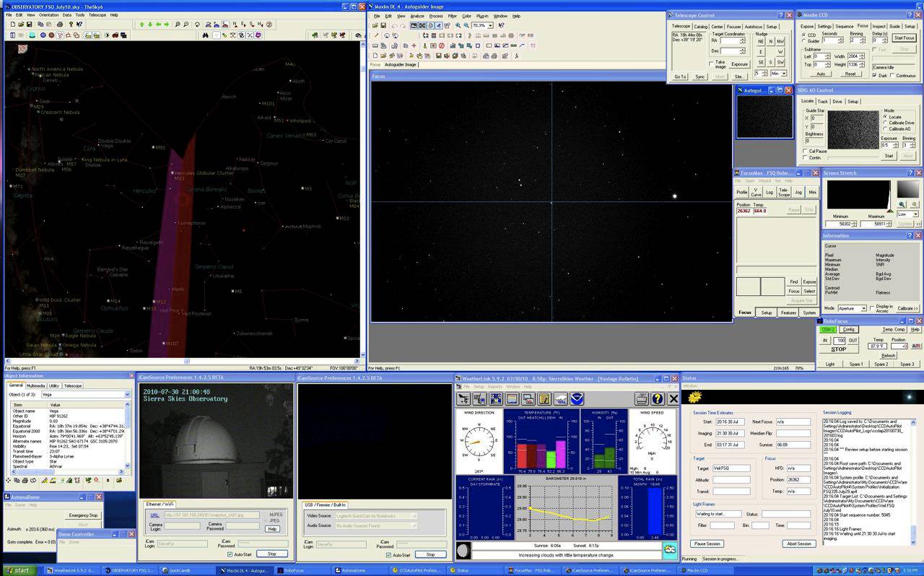Select the eyedropper icon in Screen Stretch panel
The height and width of the screenshot is (576, 924).
(x=915, y=204)
